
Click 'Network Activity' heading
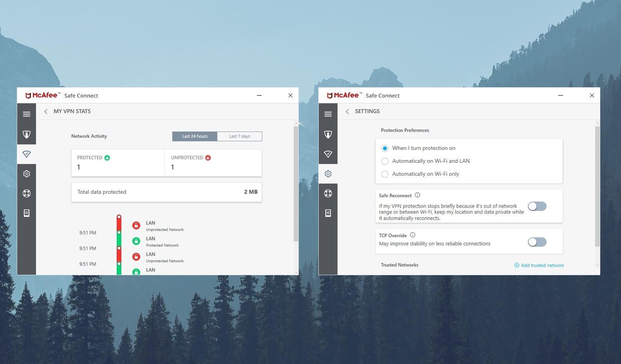tap(89, 136)
